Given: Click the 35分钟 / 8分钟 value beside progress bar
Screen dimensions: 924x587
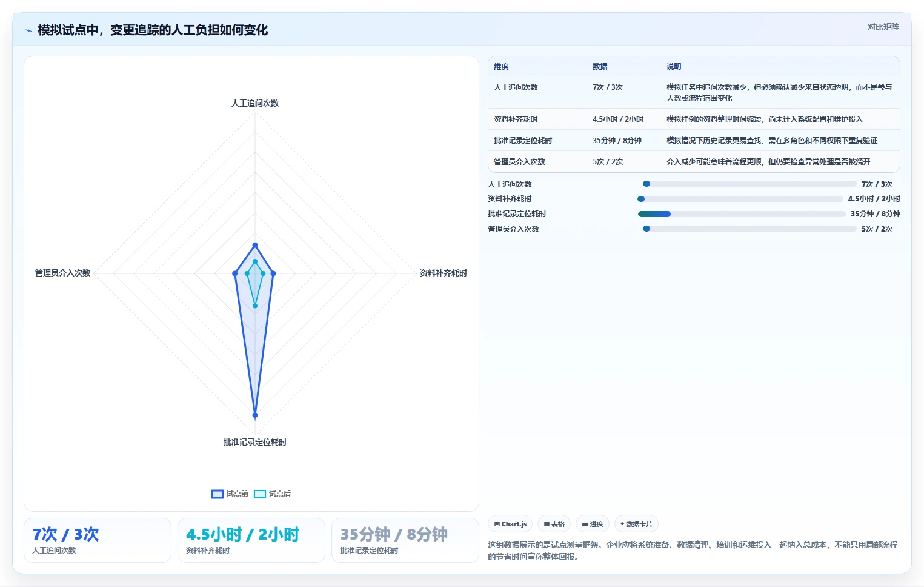Looking at the screenshot, I should click(876, 214).
